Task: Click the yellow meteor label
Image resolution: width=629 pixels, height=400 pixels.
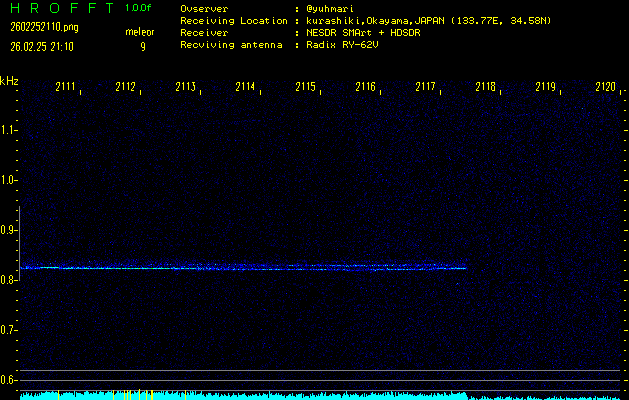Action: click(140, 32)
